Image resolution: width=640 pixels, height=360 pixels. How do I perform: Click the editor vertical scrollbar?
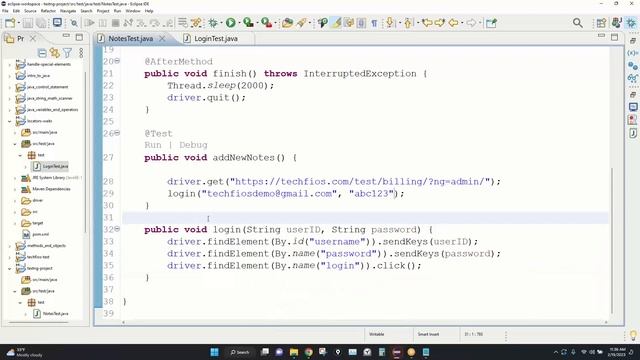point(612,240)
